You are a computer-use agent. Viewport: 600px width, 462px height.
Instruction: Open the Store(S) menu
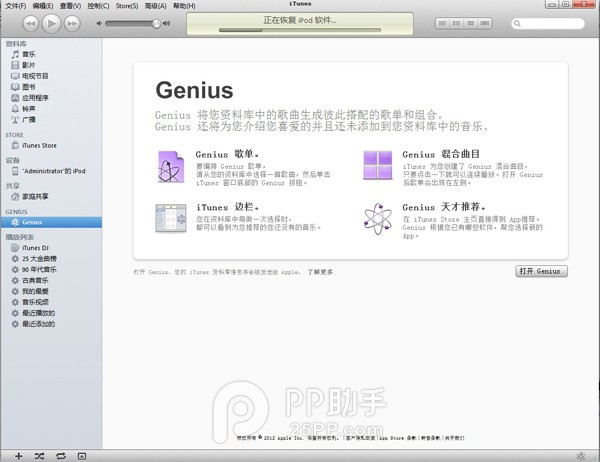[126, 6]
